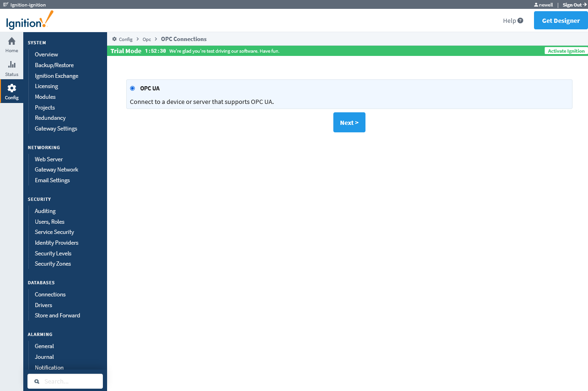Click the newell user profile icon

(536, 5)
